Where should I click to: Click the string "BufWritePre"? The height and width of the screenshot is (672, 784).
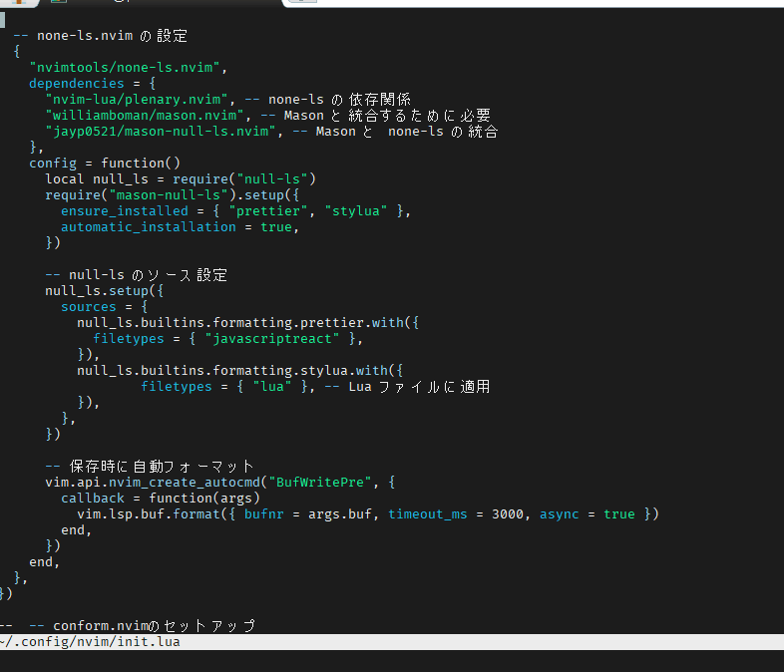tap(320, 483)
